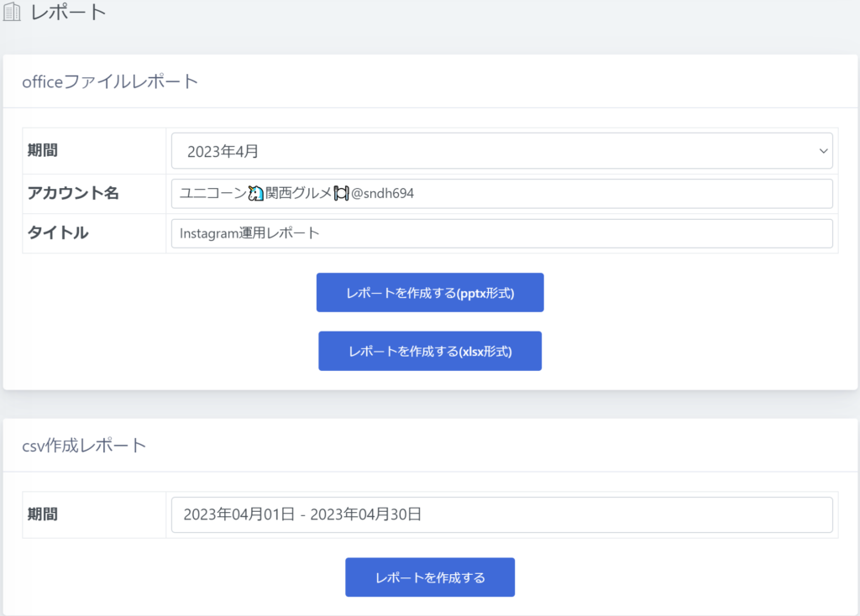Click the 期間 label in csv section
The height and width of the screenshot is (616, 860).
click(43, 514)
